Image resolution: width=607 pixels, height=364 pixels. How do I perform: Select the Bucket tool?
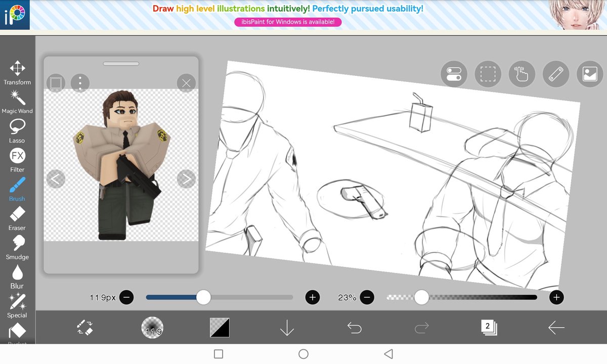(x=17, y=333)
